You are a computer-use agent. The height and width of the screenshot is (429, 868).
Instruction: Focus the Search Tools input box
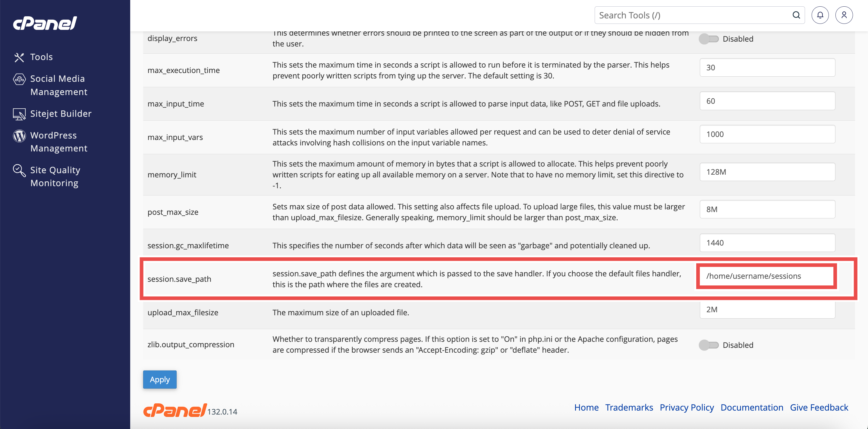694,15
